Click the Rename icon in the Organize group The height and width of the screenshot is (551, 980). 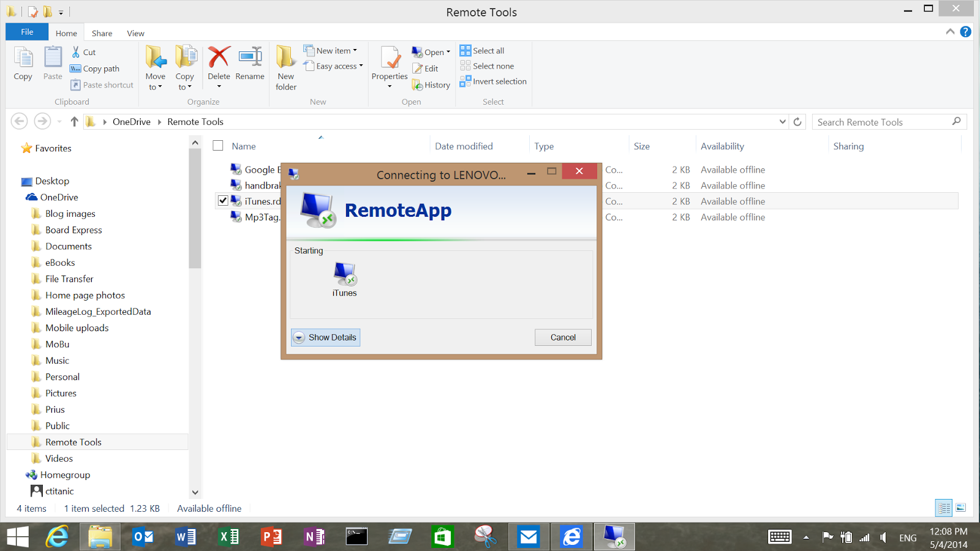[x=250, y=58]
